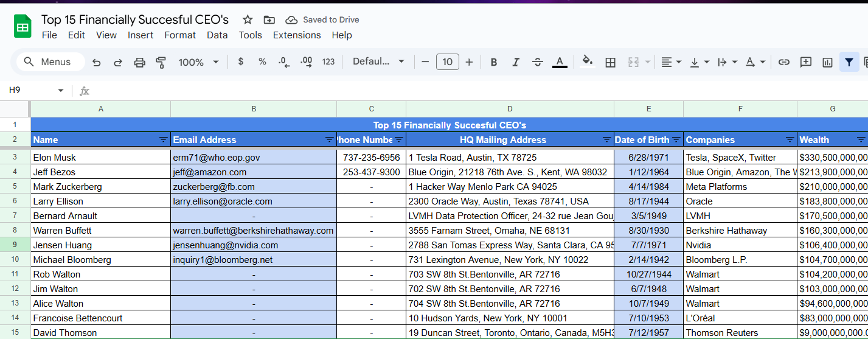This screenshot has width=868, height=339.
Task: Click the font size field showing 10
Action: click(x=448, y=62)
